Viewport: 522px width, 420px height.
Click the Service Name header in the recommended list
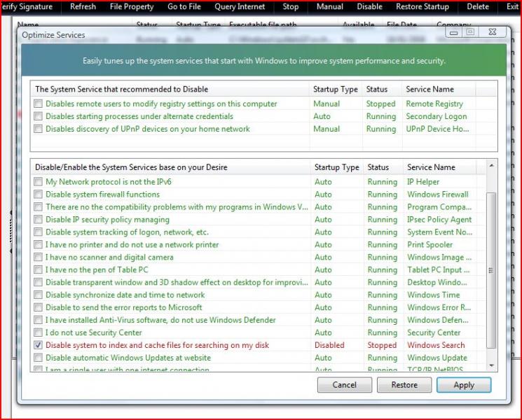click(x=430, y=90)
